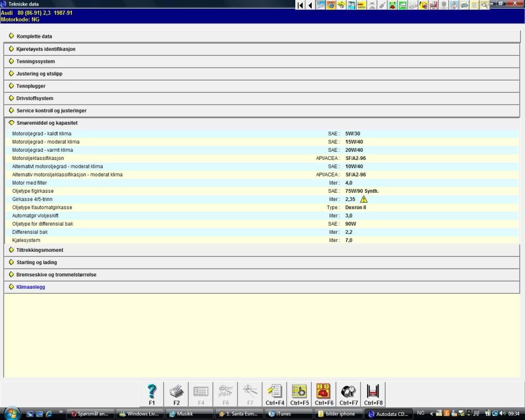This screenshot has height=420, width=525.
Task: Expand the Tiltrekkingsmoment section
Action: tap(39, 250)
